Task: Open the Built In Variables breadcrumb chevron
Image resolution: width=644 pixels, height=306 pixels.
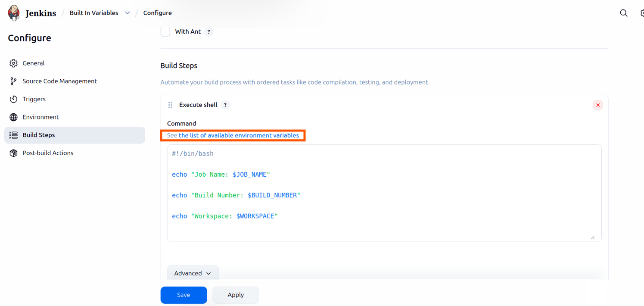Action: [128, 13]
